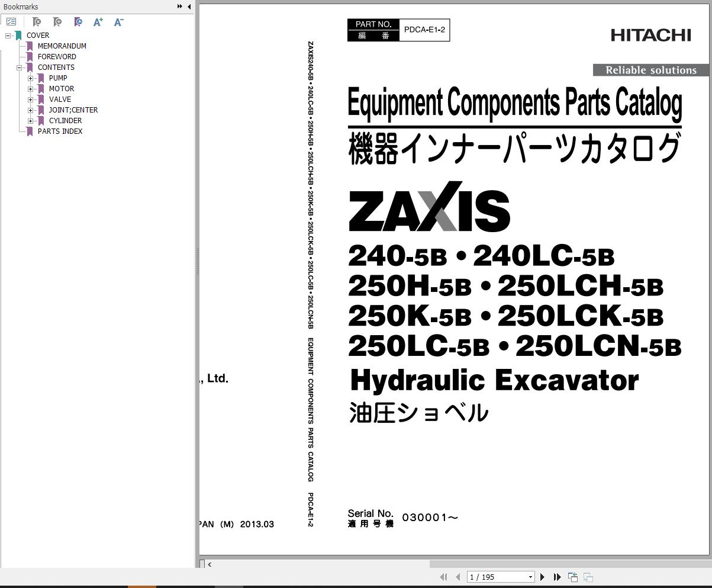Collapse the COVER bookmark tree
The width and height of the screenshot is (712, 588).
(8, 36)
